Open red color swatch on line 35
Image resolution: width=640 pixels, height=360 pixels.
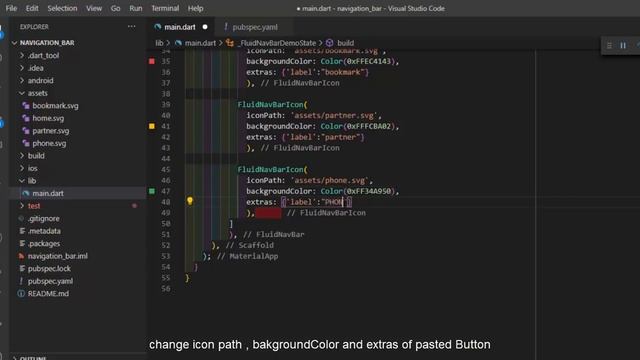[x=152, y=61]
